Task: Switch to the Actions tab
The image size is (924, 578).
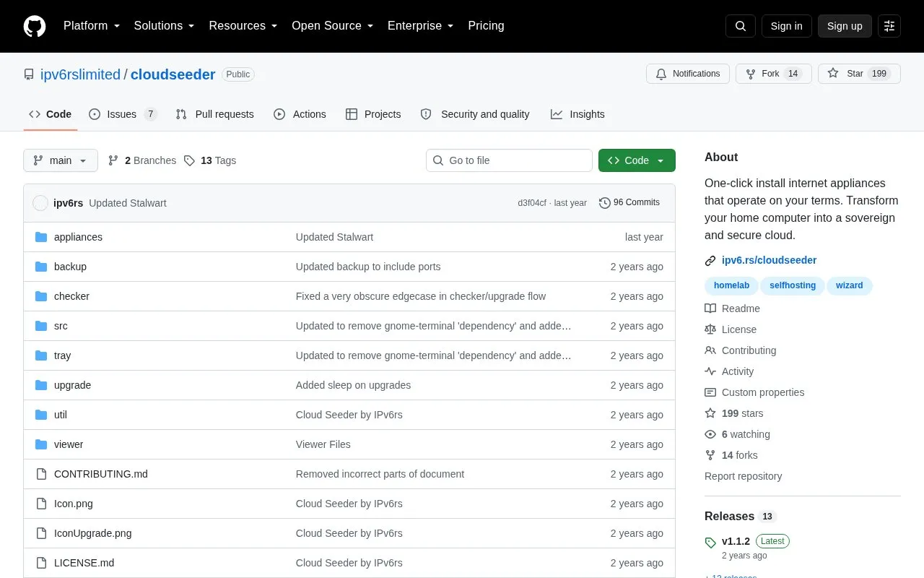Action: pyautogui.click(x=300, y=114)
